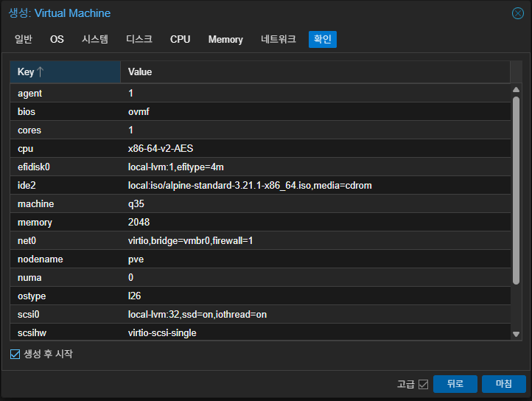This screenshot has height=401, width=532.
Task: Sort by the Key column header
Action: 65,72
